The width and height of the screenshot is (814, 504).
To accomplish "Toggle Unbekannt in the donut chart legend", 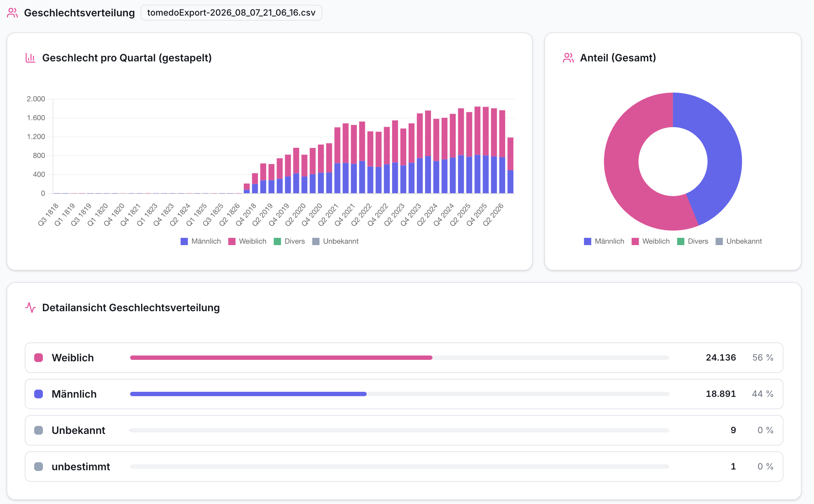I will (x=739, y=241).
